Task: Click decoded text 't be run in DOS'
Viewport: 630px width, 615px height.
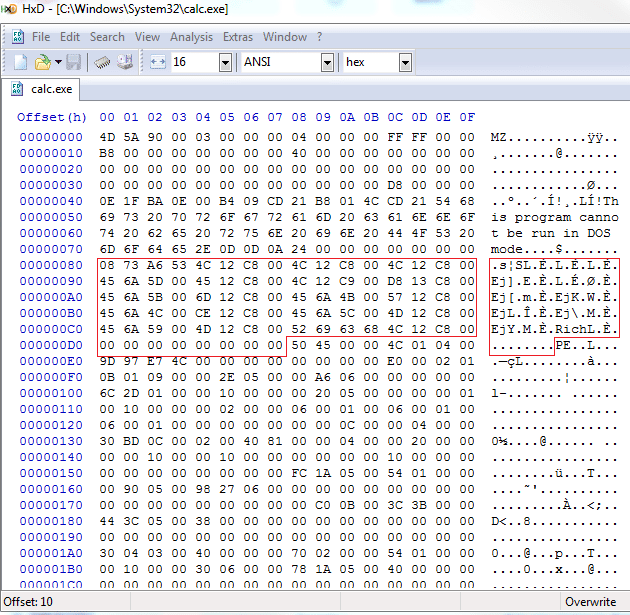Action: pos(551,233)
